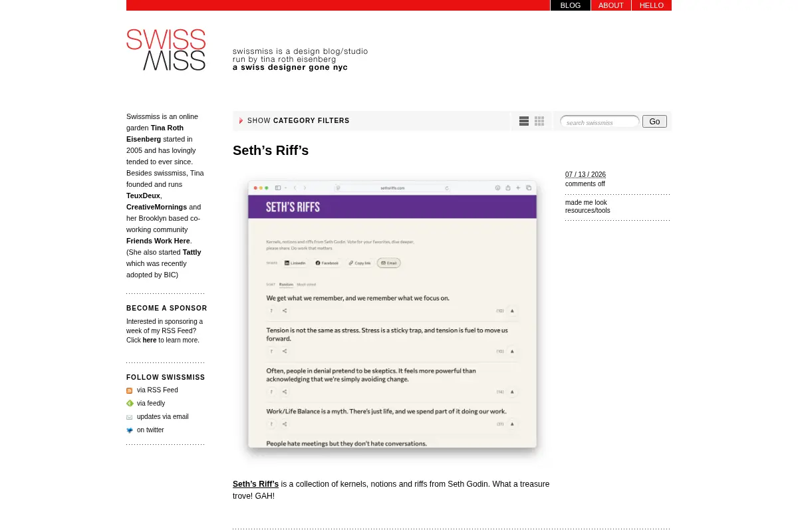
Task: Open the ABOUT nav tab
Action: tap(611, 5)
